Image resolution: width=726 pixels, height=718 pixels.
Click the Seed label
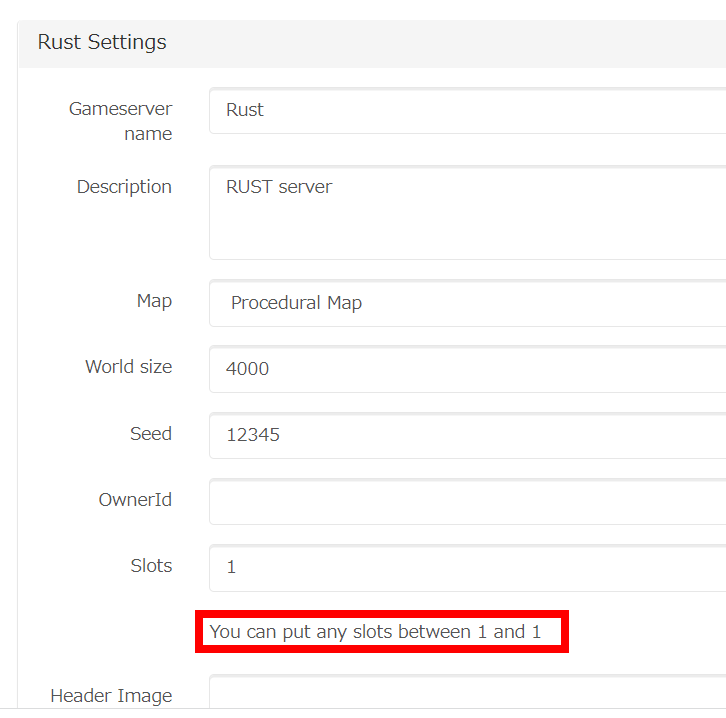[x=151, y=434]
